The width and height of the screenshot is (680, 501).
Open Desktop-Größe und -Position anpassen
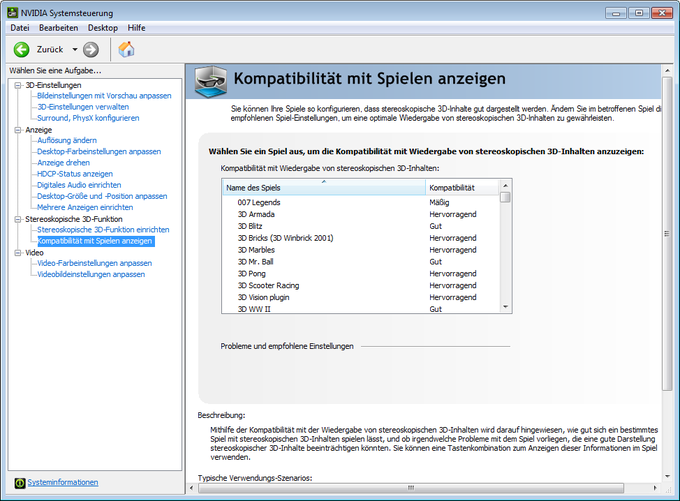click(x=102, y=196)
